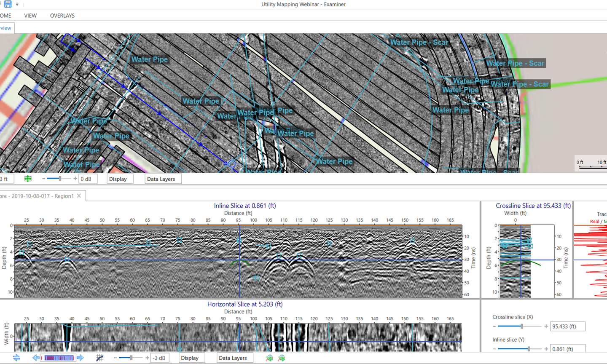Open Data Layers for the slice viewer
This screenshot has width=607, height=364.
[x=234, y=358]
